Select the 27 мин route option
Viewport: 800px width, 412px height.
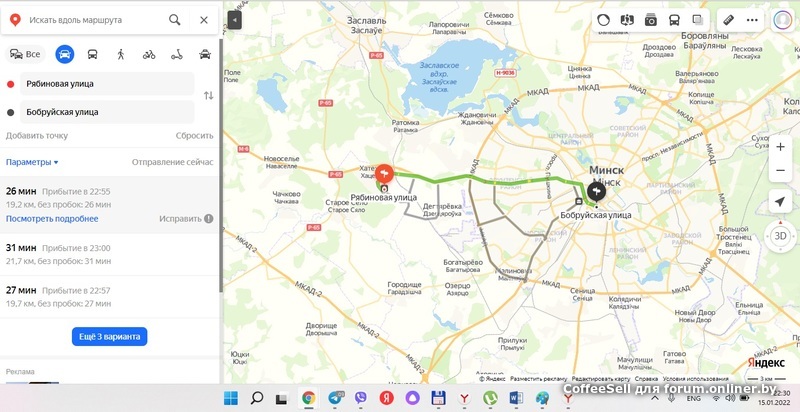coord(108,296)
